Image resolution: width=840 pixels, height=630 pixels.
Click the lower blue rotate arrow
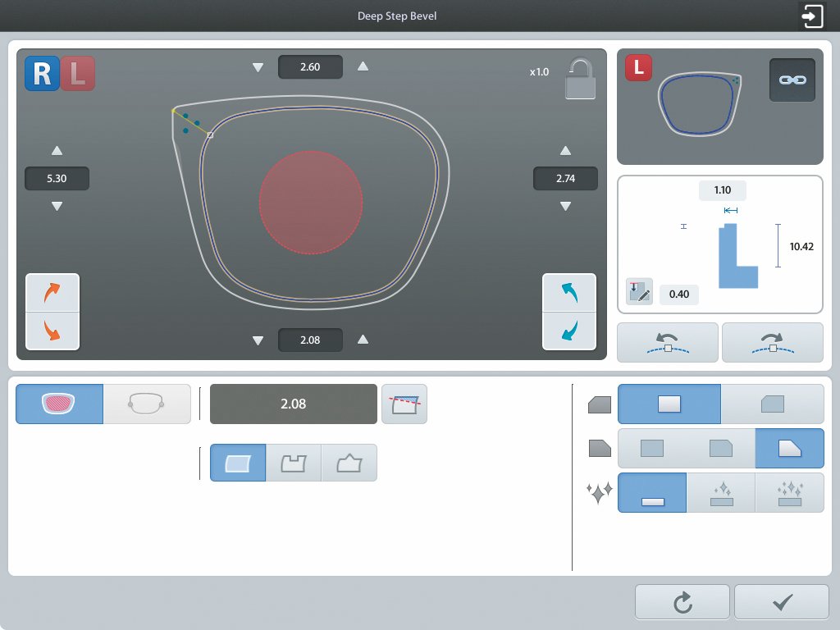coord(568,331)
